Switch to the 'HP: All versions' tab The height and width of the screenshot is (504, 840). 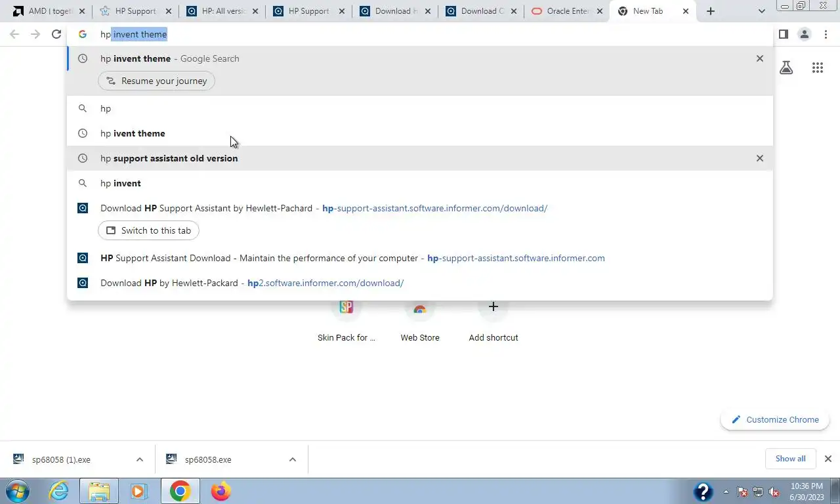tap(221, 11)
